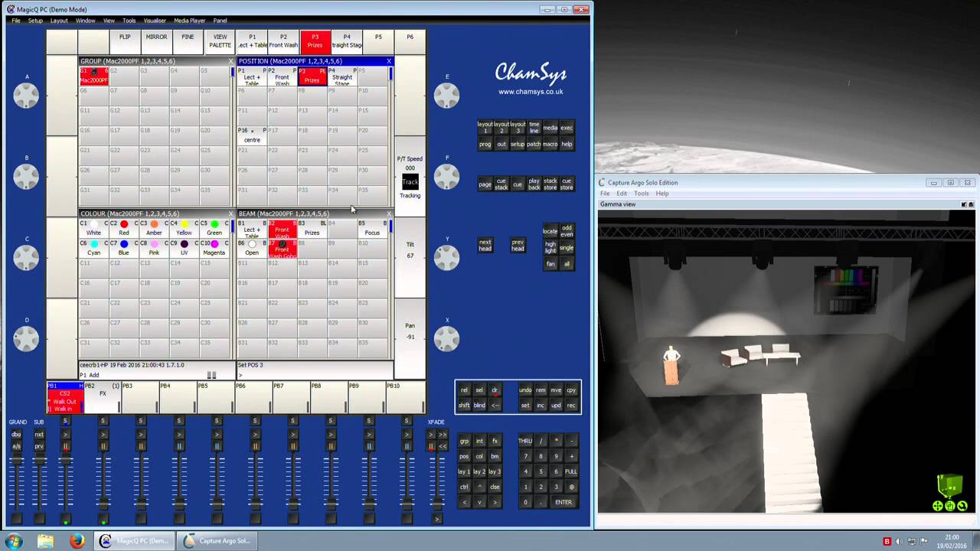The width and height of the screenshot is (980, 551).
Task: Select the Magenta colour palette C10
Action: (x=214, y=248)
